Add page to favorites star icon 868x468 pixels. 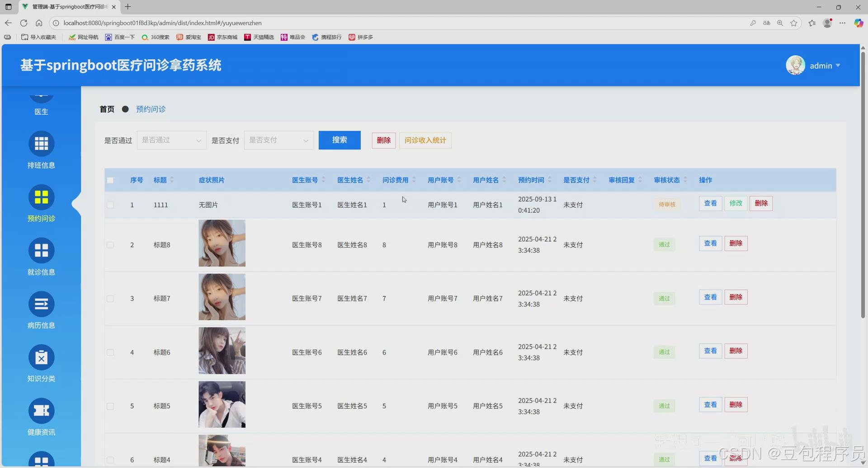click(793, 23)
